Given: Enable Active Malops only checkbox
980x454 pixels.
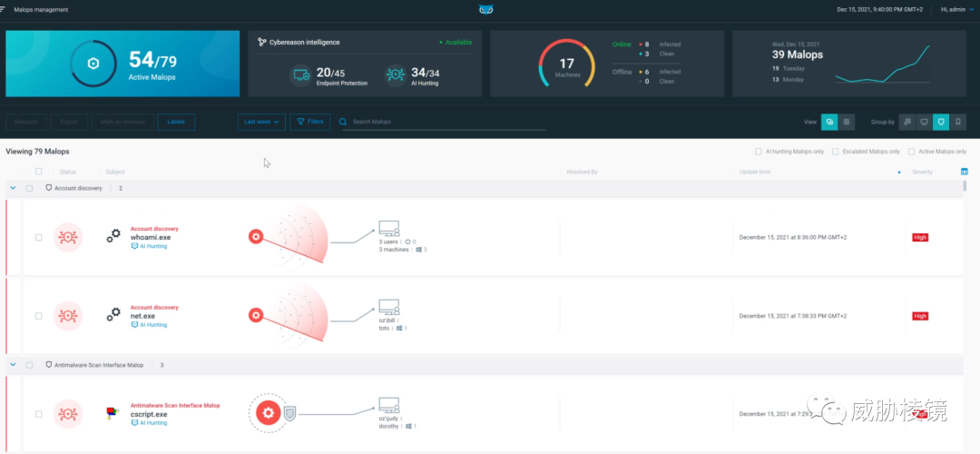Looking at the screenshot, I should click(911, 152).
